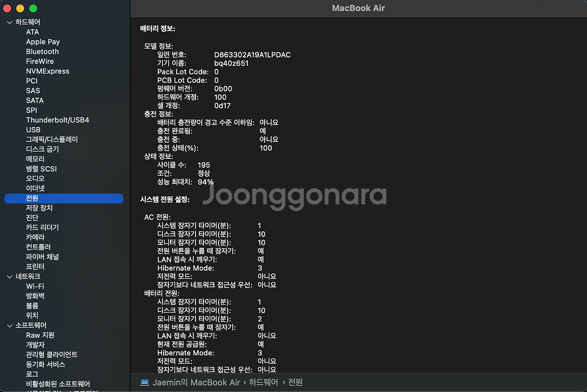Select 방화벽 sidebar item
The width and height of the screenshot is (587, 392).
pyautogui.click(x=35, y=296)
